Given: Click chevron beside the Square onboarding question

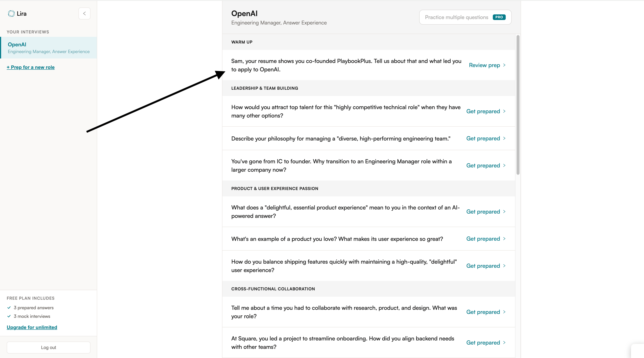Looking at the screenshot, I should 504,342.
